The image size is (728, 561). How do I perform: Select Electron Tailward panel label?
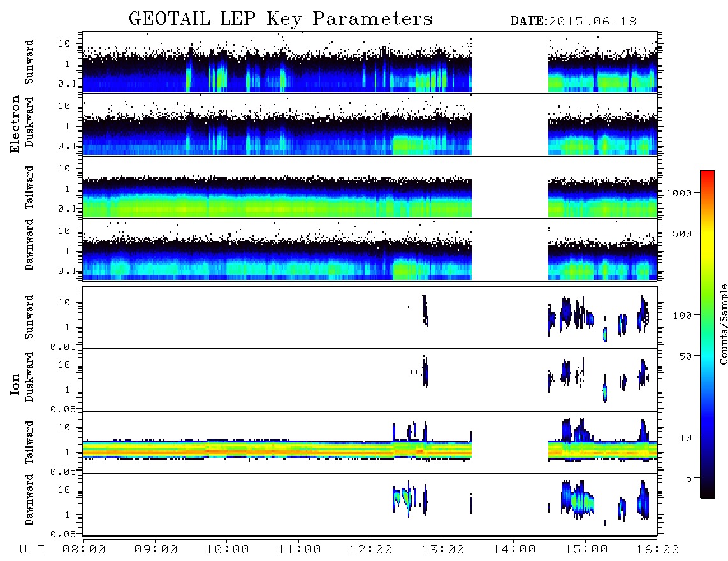[x=29, y=187]
